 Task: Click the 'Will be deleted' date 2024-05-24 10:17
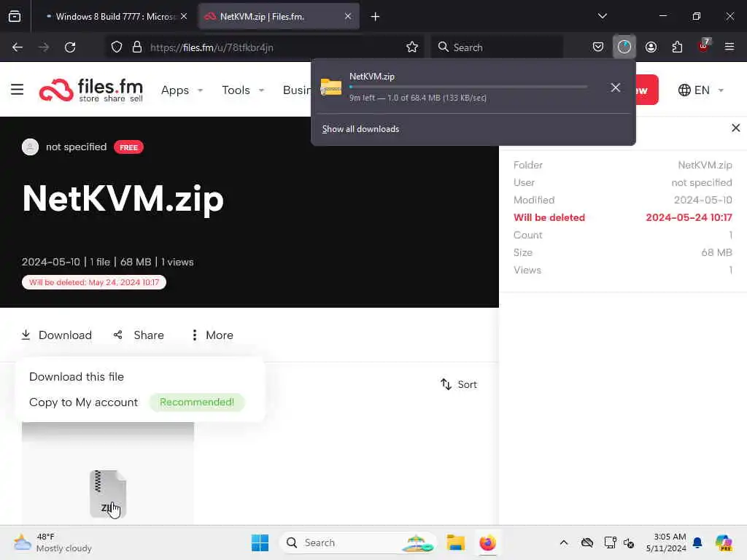tap(689, 217)
